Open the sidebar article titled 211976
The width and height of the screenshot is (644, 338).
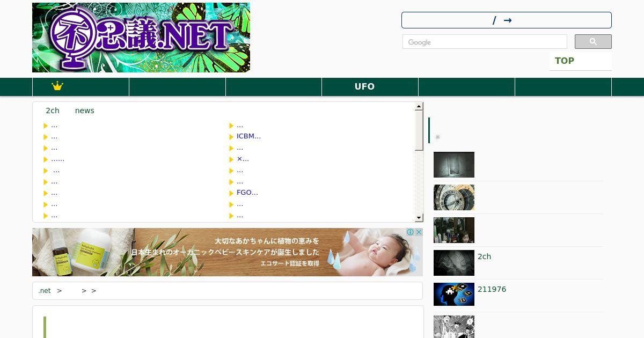[492, 289]
